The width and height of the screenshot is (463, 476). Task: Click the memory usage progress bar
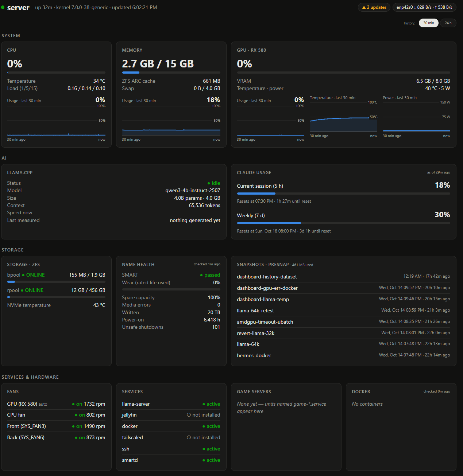coord(171,73)
